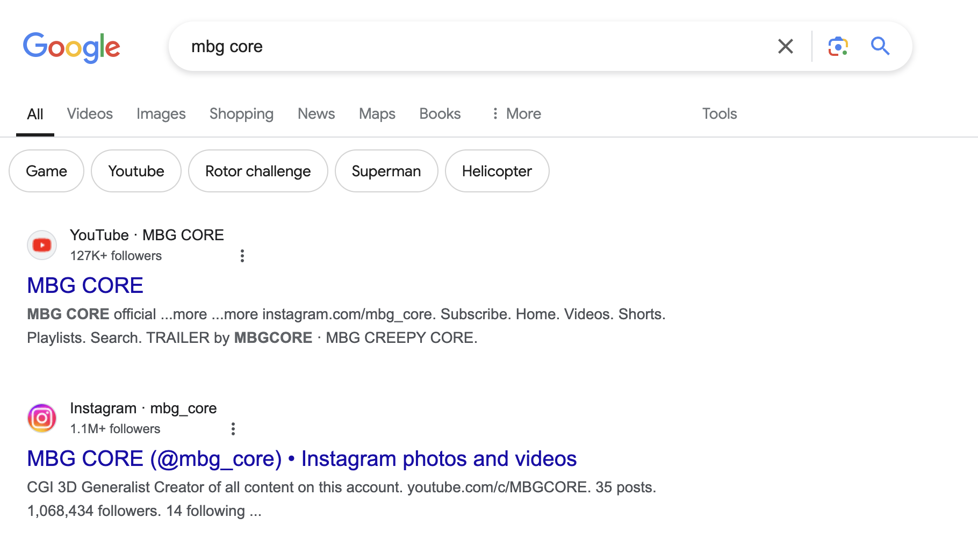Open Google Lens image search
This screenshot has height=560, width=978.
[838, 47]
